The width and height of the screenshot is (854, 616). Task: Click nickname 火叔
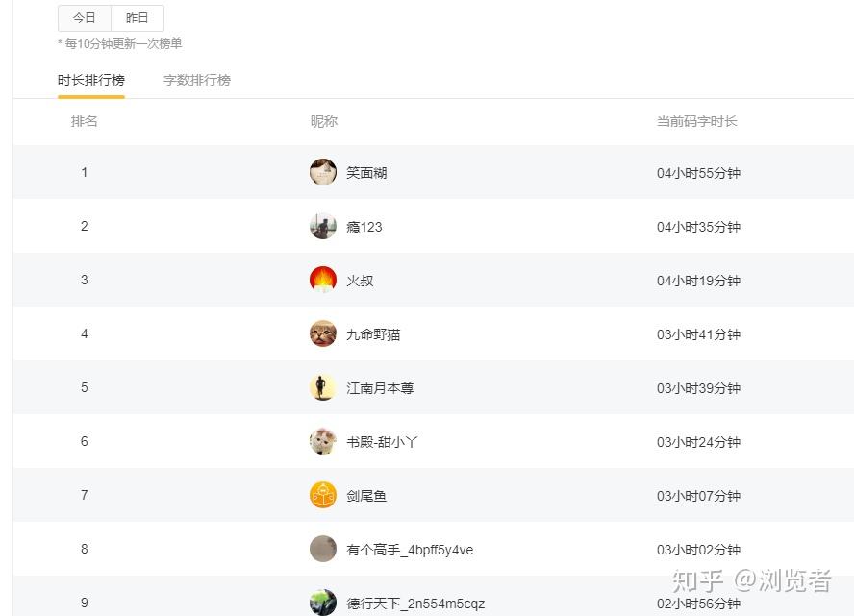pyautogui.click(x=360, y=281)
